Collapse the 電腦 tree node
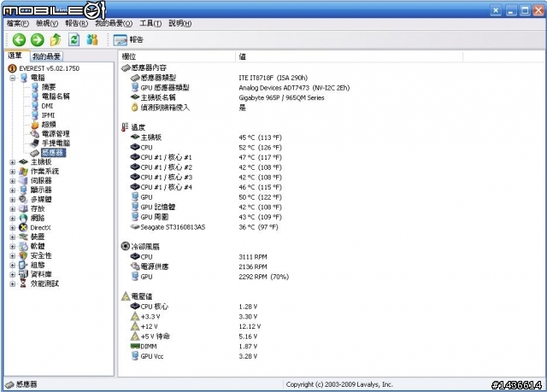This screenshot has width=547, height=392. (13, 78)
